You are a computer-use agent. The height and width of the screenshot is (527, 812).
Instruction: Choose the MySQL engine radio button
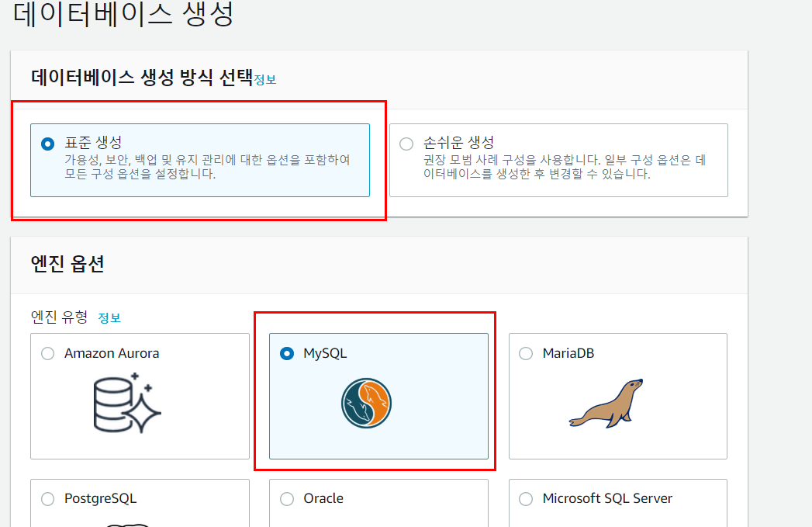coord(287,353)
